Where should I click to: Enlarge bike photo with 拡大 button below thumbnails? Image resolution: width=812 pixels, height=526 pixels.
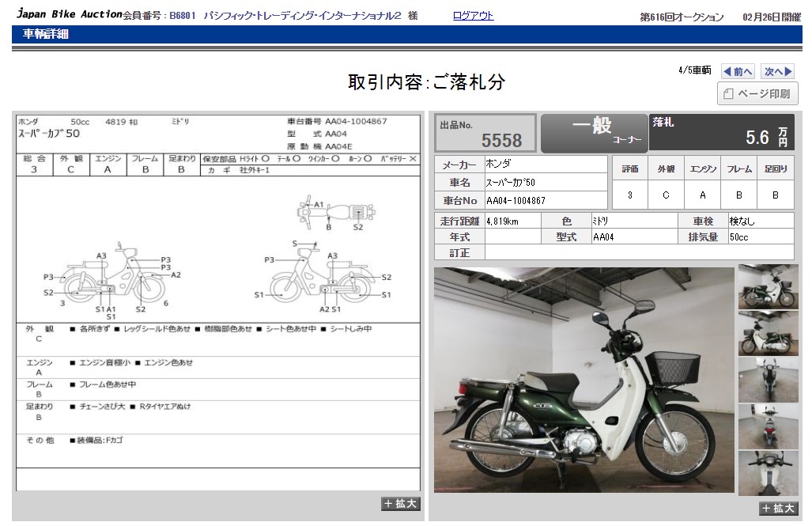(x=779, y=509)
